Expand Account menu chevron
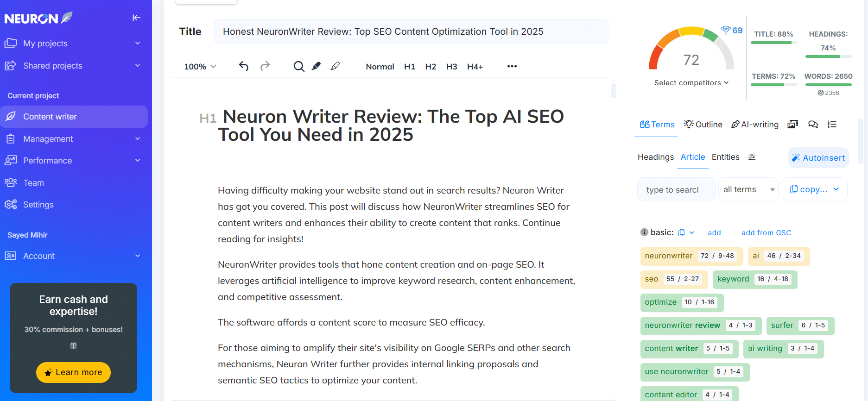The height and width of the screenshot is (401, 868). point(138,256)
